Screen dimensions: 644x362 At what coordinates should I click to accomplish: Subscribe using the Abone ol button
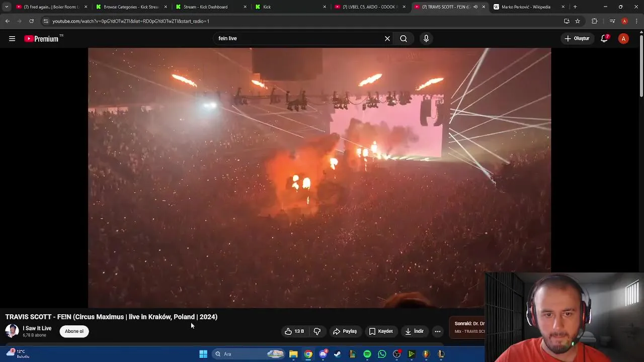(74, 331)
